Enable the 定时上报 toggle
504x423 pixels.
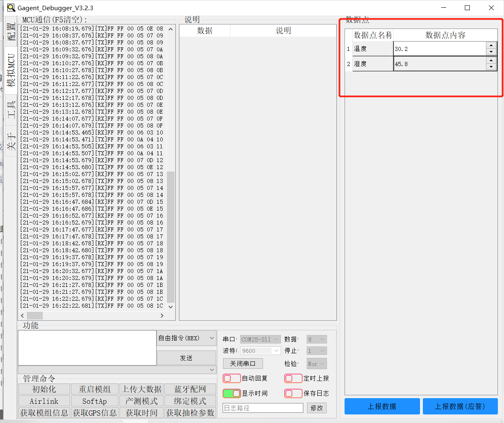[293, 378]
